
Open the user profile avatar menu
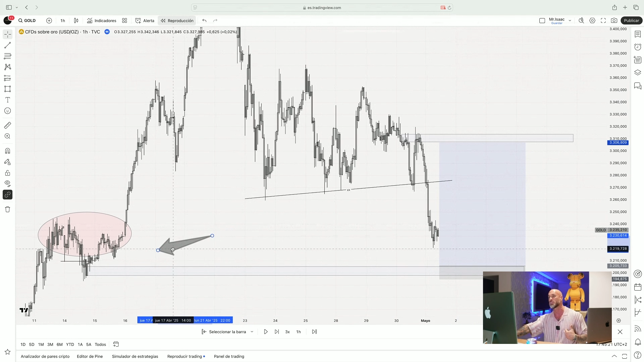click(x=8, y=20)
